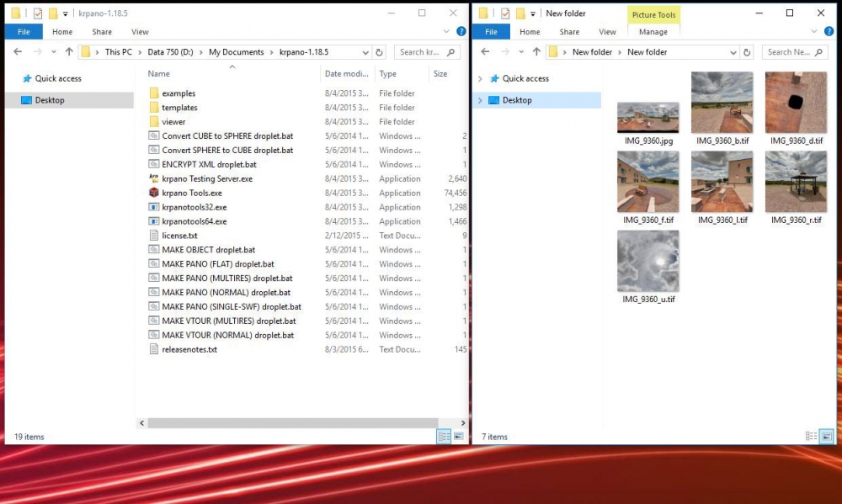
Task: Click the license.txt file icon
Action: [153, 236]
